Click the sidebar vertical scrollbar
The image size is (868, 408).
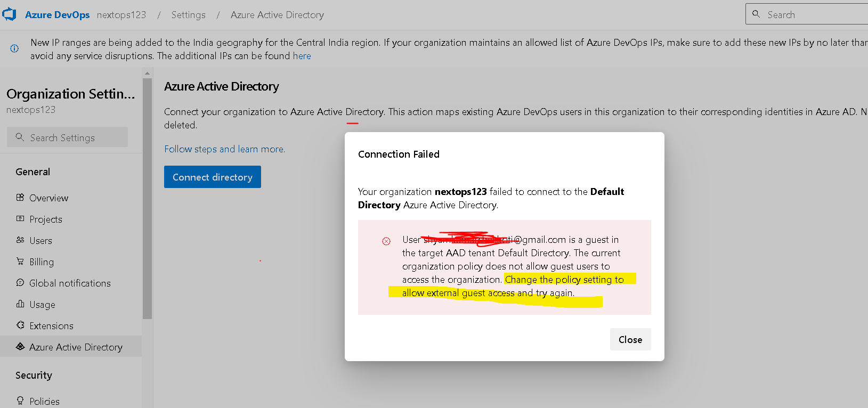point(148,198)
